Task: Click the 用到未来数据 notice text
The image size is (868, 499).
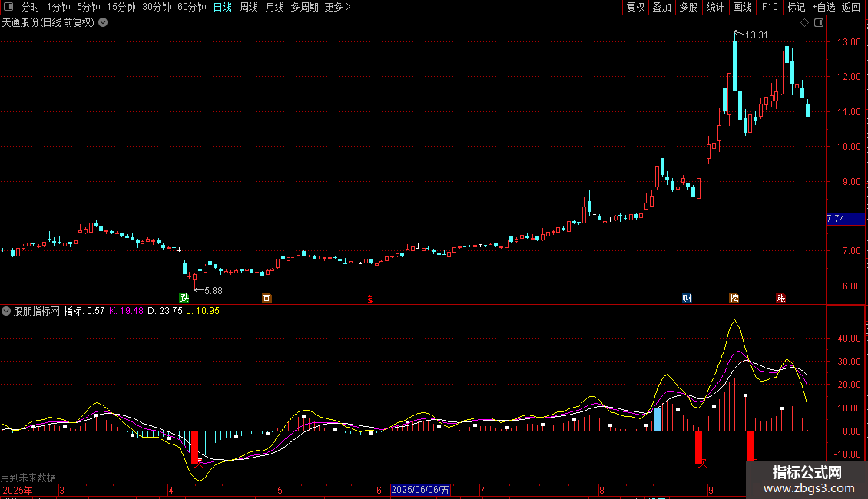Action: 28,478
